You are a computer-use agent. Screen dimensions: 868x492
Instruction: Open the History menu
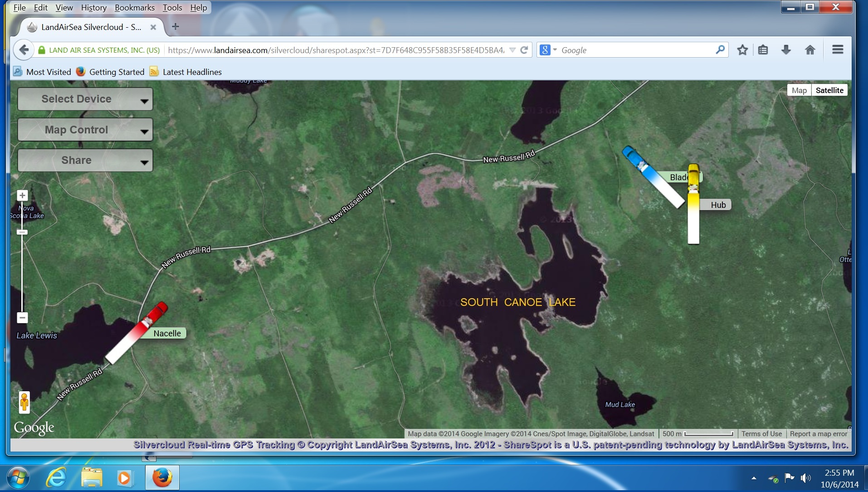(93, 7)
